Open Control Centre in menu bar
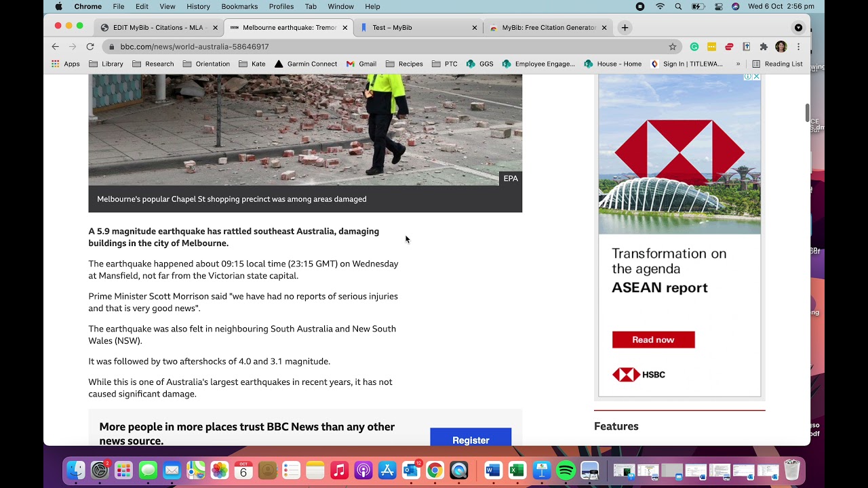Viewport: 868px width, 488px height. coord(718,7)
